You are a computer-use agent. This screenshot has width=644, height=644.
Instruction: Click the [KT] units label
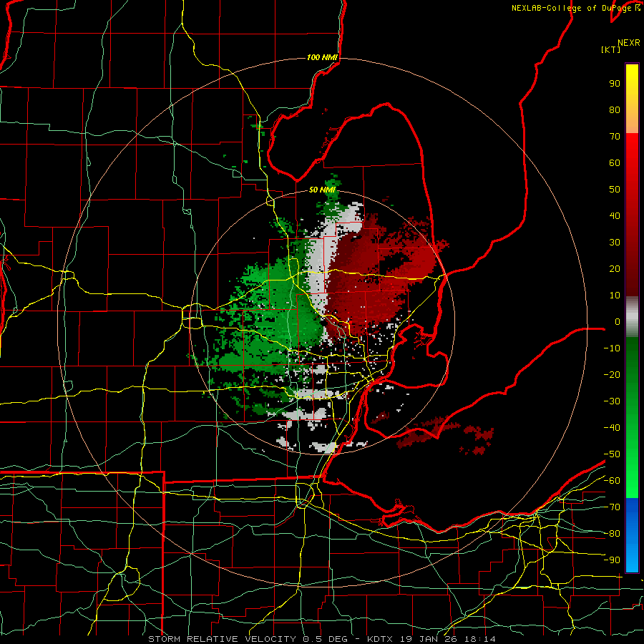[611, 49]
